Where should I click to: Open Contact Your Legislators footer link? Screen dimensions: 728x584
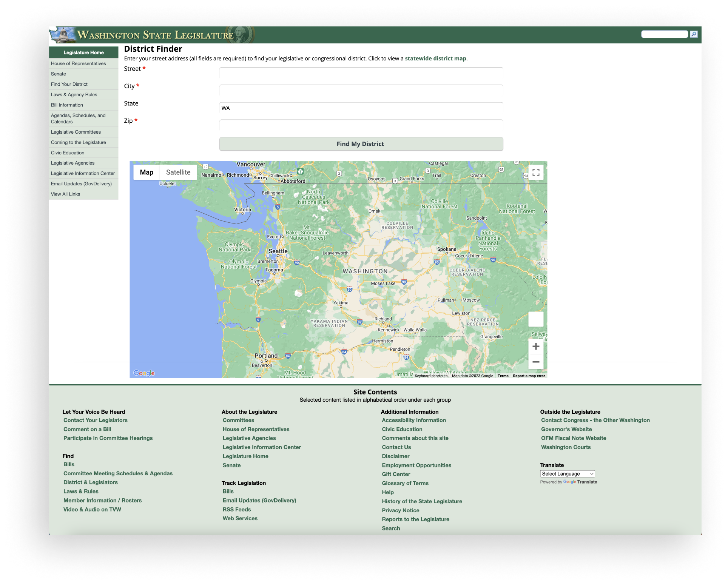point(96,420)
